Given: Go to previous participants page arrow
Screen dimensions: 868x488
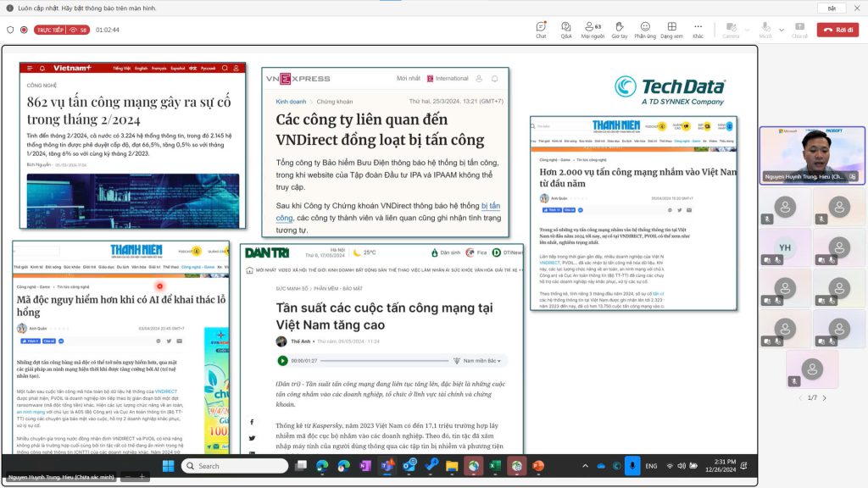Looking at the screenshot, I should [800, 398].
